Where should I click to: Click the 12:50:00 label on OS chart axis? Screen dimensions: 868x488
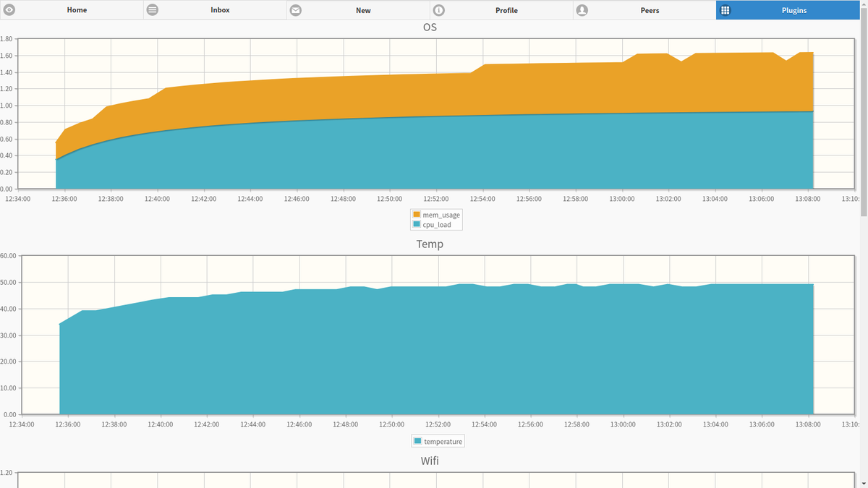coord(390,199)
